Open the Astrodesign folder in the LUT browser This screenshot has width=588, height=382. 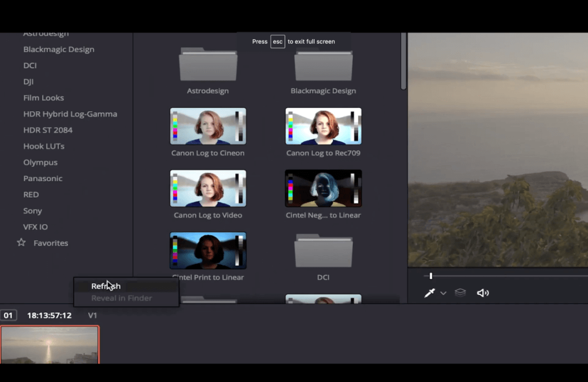click(208, 65)
